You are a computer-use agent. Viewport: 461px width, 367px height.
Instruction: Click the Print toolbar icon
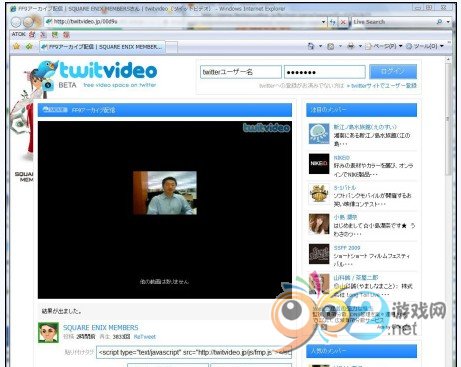point(351,46)
